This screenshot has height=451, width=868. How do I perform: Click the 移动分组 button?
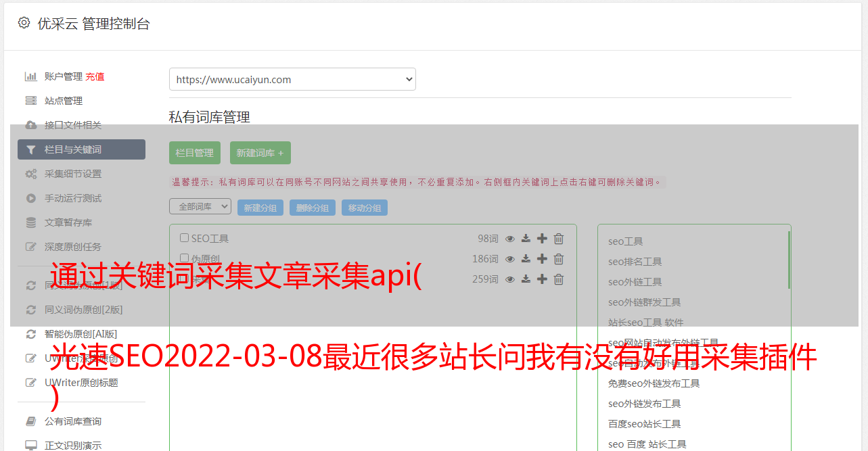tap(365, 208)
